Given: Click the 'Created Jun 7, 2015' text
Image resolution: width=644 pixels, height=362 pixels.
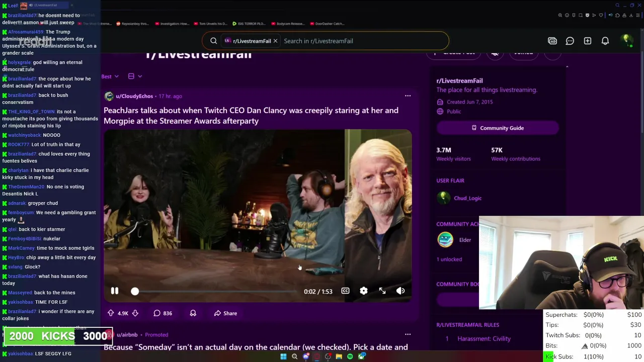Looking at the screenshot, I should (x=469, y=102).
